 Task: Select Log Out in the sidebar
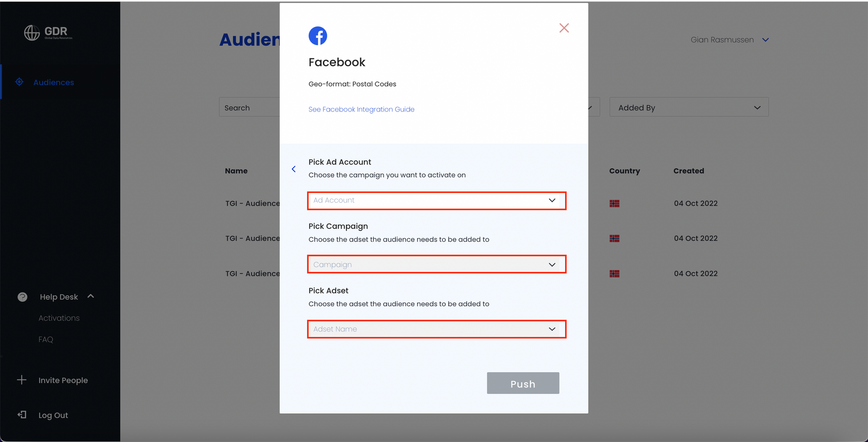click(53, 415)
